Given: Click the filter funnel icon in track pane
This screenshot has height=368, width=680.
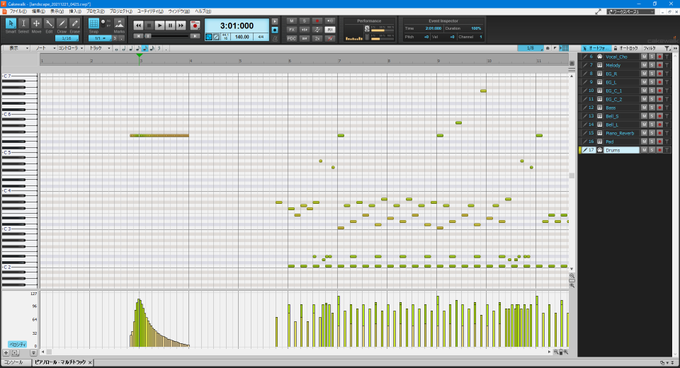Looking at the screenshot, I should pos(667,48).
